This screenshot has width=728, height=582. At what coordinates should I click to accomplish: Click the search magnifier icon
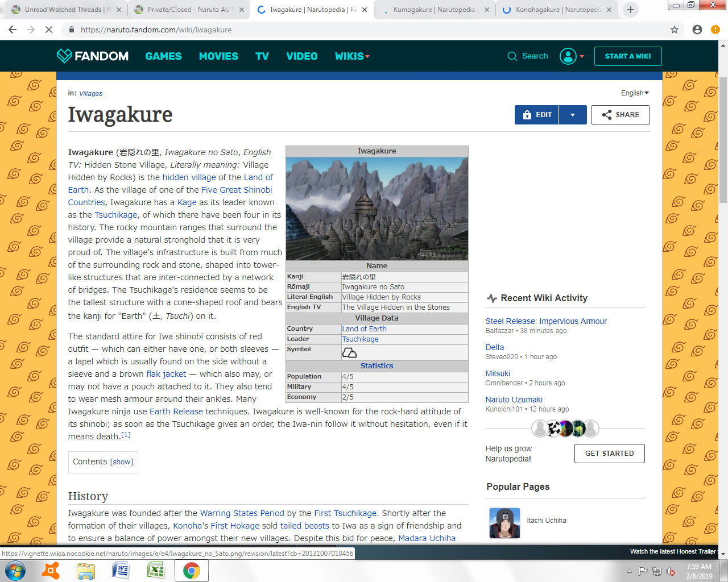[x=512, y=56]
